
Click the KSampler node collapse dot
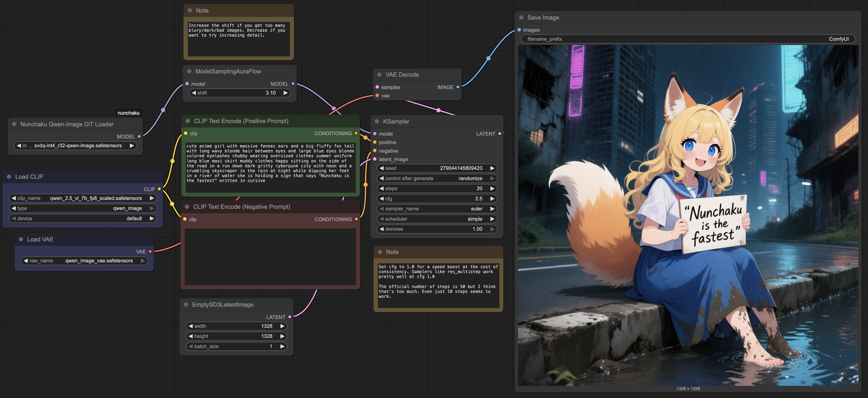tap(377, 121)
